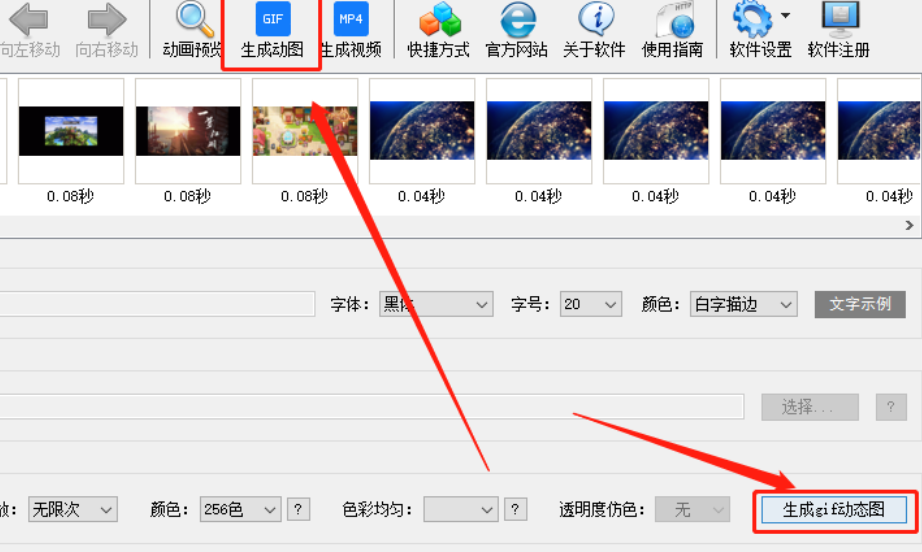Open 软件注册 monitor icon

(840, 19)
